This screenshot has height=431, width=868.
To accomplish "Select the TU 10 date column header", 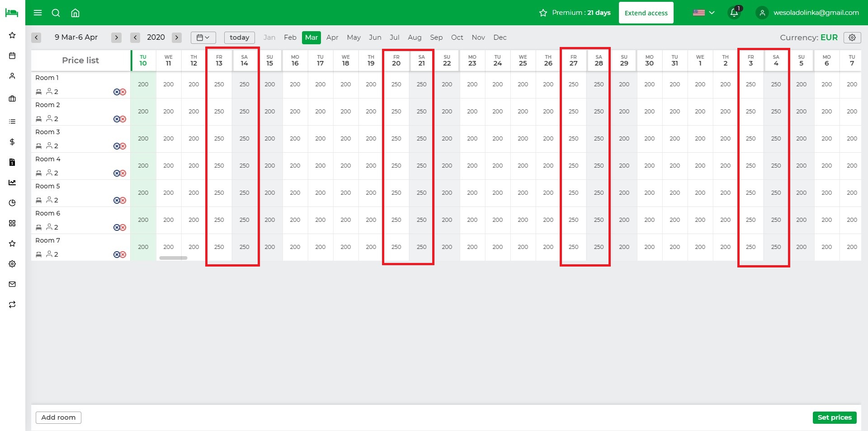I will click(x=143, y=60).
